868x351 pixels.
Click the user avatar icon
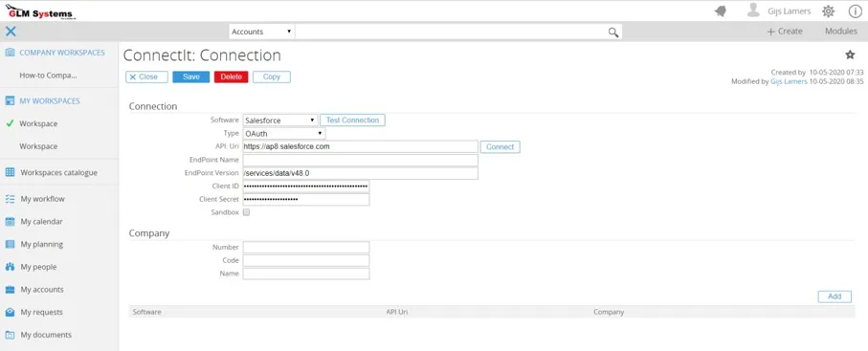(x=753, y=11)
